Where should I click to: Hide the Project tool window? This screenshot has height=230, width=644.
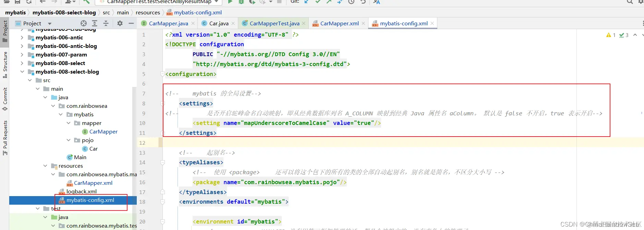pyautogui.click(x=131, y=23)
